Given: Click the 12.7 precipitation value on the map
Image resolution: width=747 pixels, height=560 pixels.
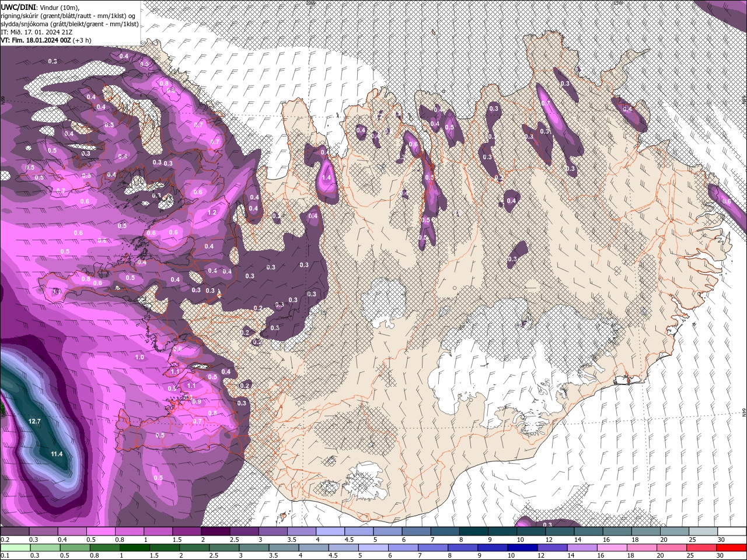Looking at the screenshot, I should [34, 421].
